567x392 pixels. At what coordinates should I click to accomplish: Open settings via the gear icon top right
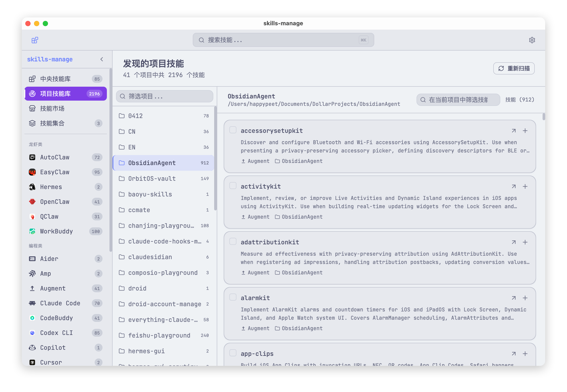pyautogui.click(x=532, y=40)
